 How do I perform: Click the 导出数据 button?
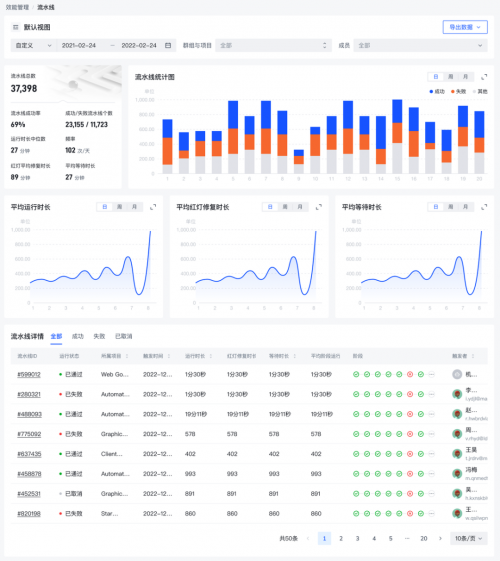click(x=465, y=27)
